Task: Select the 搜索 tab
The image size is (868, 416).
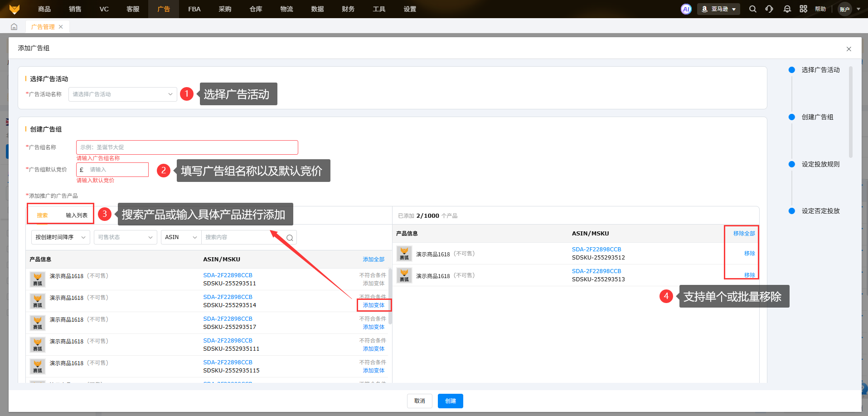Action: click(42, 215)
